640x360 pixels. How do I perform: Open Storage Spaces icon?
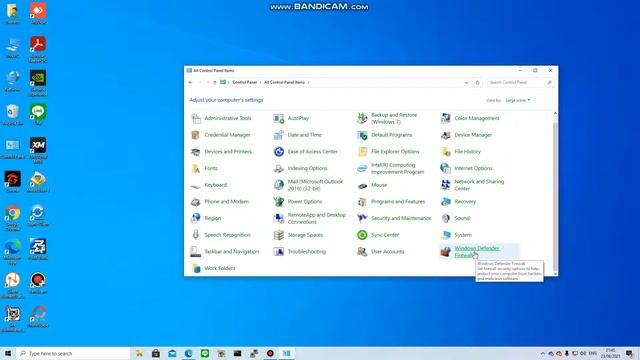(x=279, y=235)
